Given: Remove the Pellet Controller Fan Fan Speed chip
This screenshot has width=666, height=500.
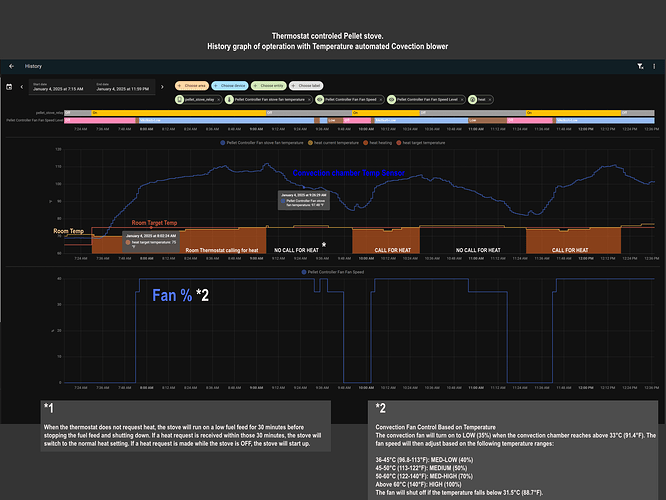Looking at the screenshot, I should pos(381,99).
